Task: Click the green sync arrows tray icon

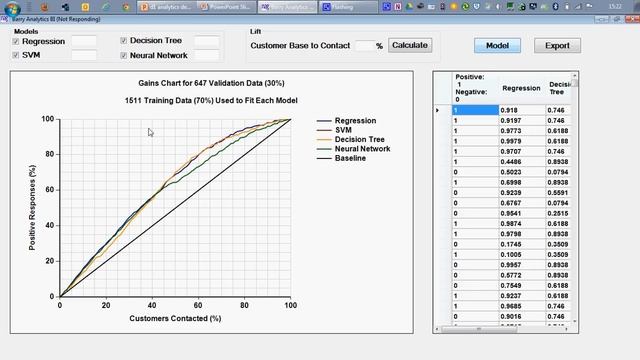Action: [x=465, y=7]
